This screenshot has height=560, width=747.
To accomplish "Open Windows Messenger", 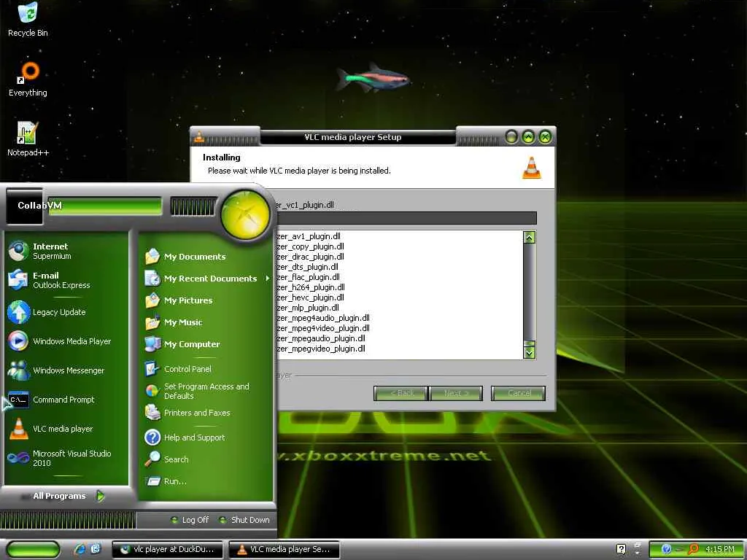I will pos(66,370).
